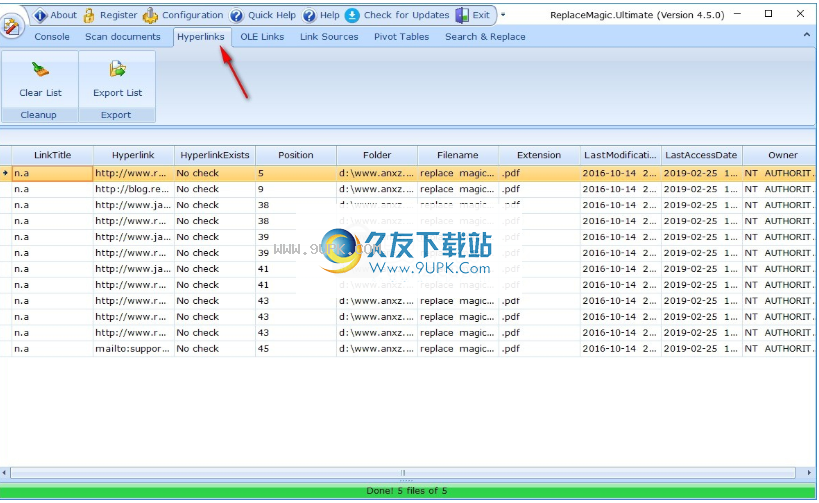Click No check cell in mailto row
This screenshot has width=819, height=503.
(215, 349)
